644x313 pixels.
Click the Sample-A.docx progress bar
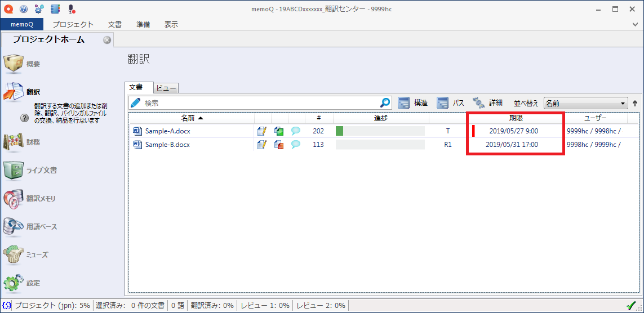point(380,131)
